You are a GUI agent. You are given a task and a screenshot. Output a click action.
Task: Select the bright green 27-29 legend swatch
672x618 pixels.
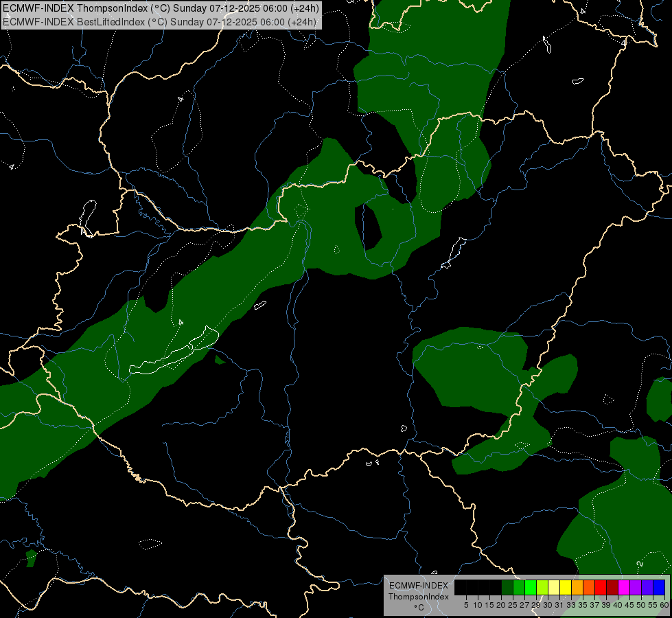pos(531,587)
